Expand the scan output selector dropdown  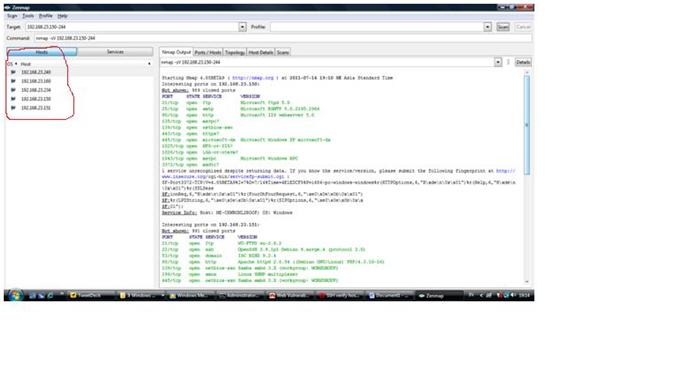(497, 62)
